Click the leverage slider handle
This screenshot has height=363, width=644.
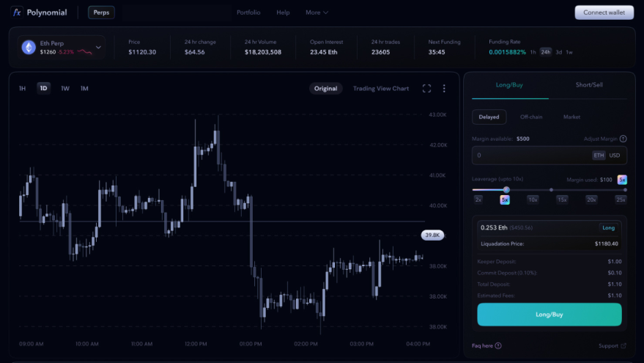[x=506, y=190]
